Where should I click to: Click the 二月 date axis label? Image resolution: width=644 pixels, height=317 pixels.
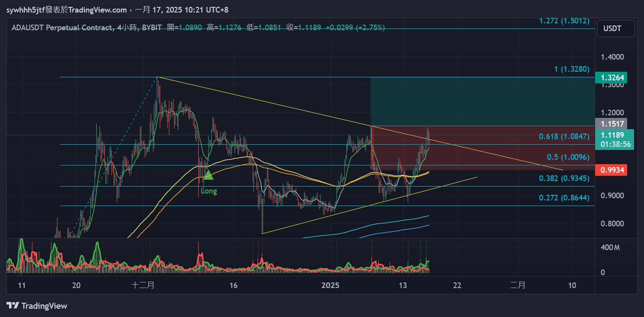click(518, 285)
